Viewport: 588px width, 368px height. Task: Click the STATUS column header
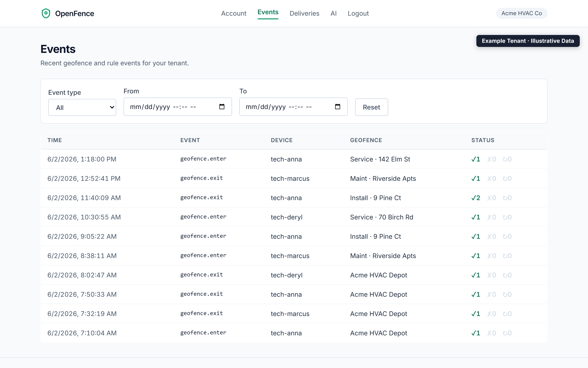click(483, 140)
